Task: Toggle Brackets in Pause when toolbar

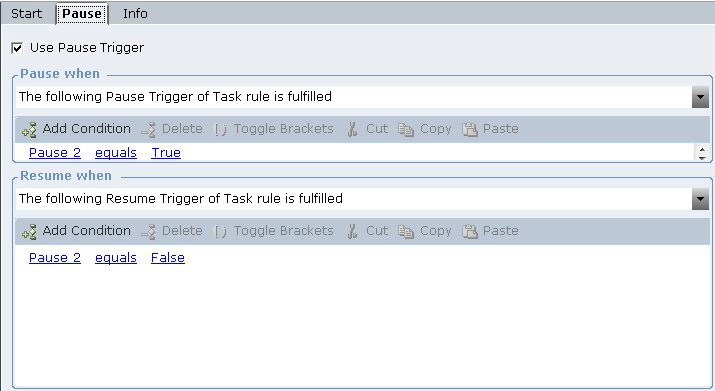Action: point(273,129)
